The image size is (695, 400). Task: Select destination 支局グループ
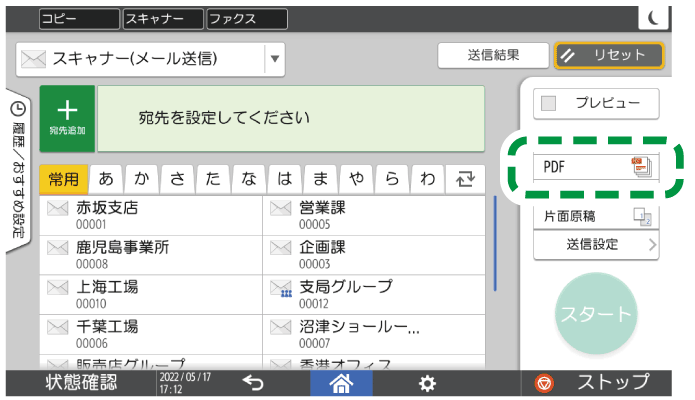tap(374, 295)
